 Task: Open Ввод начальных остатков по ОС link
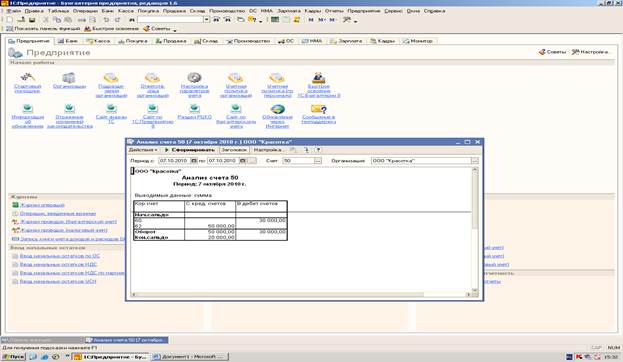(x=60, y=256)
